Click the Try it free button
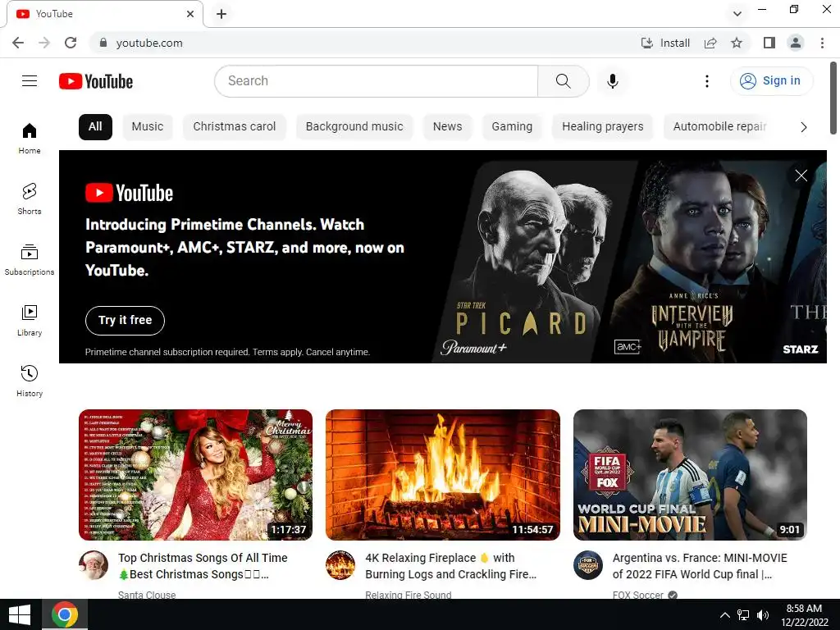This screenshot has width=840, height=630. pyautogui.click(x=125, y=321)
